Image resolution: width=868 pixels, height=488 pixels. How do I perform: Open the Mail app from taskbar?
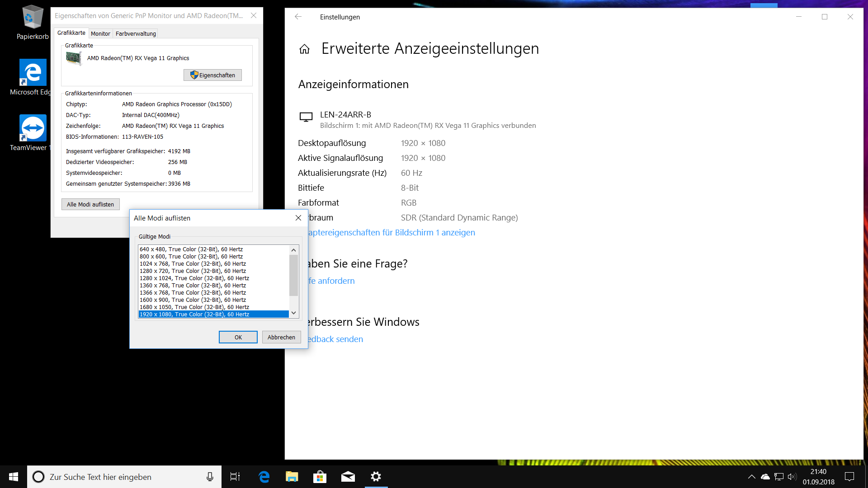(348, 477)
